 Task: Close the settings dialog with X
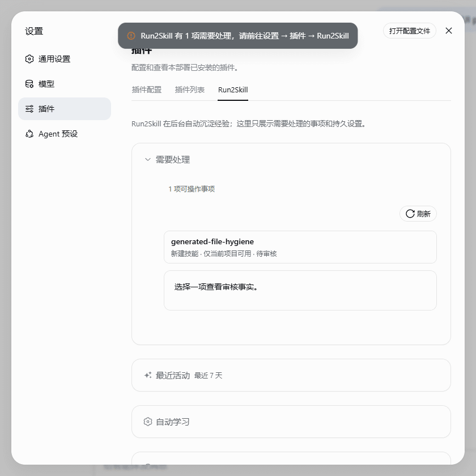(449, 31)
